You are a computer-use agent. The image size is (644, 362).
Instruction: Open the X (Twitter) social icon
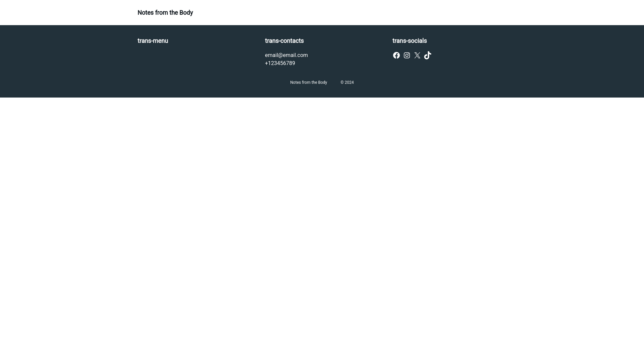click(x=417, y=55)
